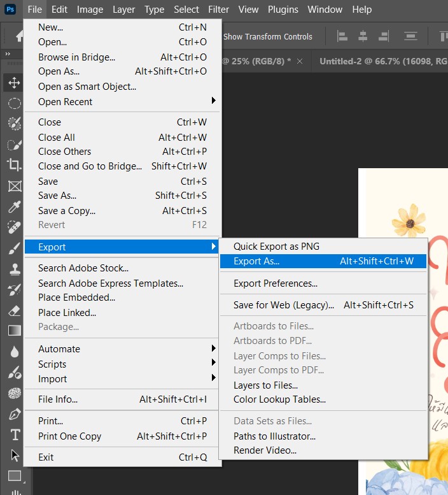Close the 25% RGB/8 document tab
The height and width of the screenshot is (495, 448).
(300, 61)
